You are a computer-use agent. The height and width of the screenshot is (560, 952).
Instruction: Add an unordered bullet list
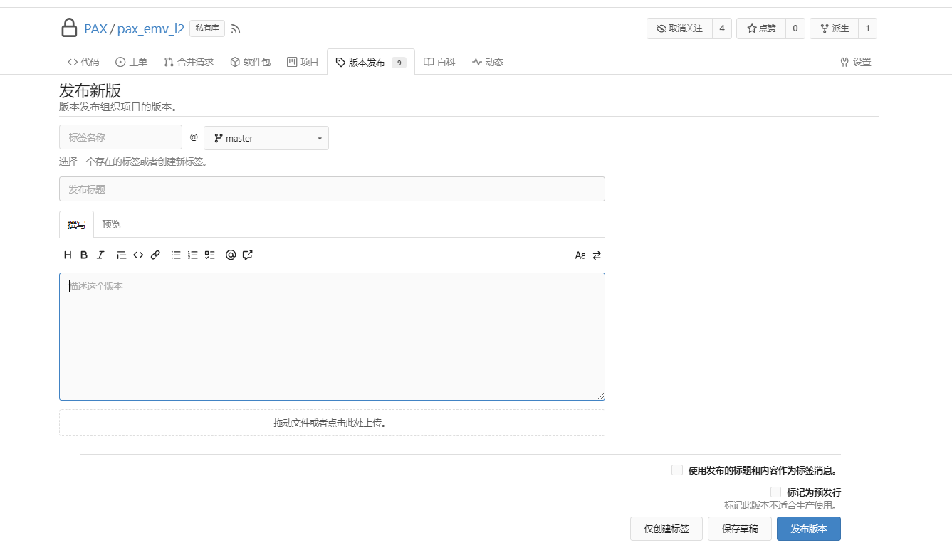click(176, 255)
